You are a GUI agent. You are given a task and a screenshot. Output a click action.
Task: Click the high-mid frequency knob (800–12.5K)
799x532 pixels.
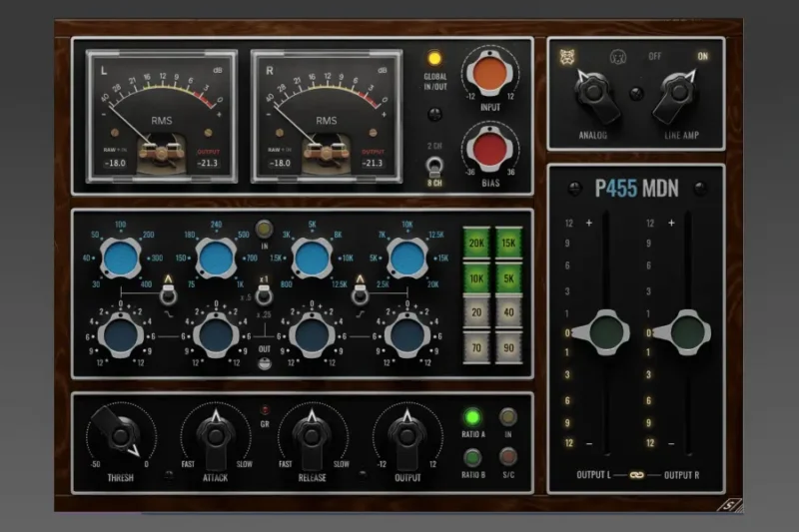(312, 259)
